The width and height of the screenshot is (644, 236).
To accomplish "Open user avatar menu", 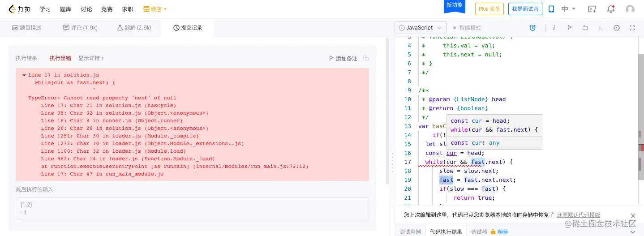I will 630,9.
